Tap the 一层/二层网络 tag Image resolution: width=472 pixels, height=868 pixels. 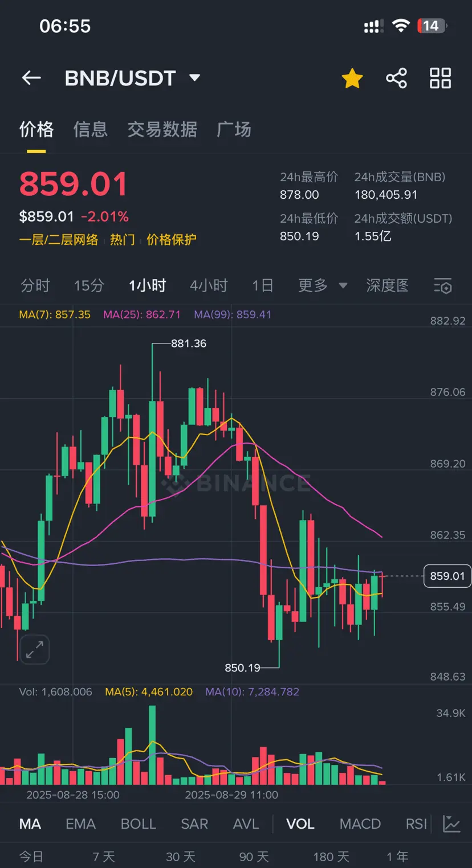click(59, 239)
